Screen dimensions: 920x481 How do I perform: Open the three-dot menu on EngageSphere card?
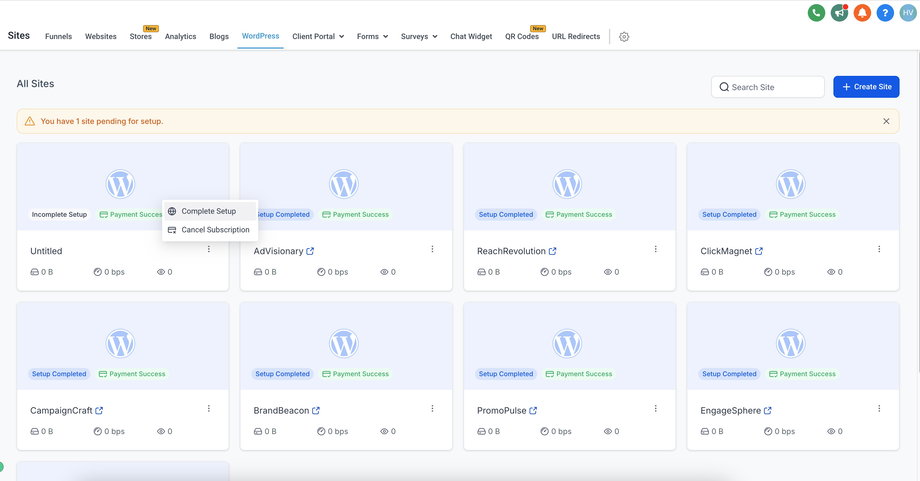[x=879, y=409]
